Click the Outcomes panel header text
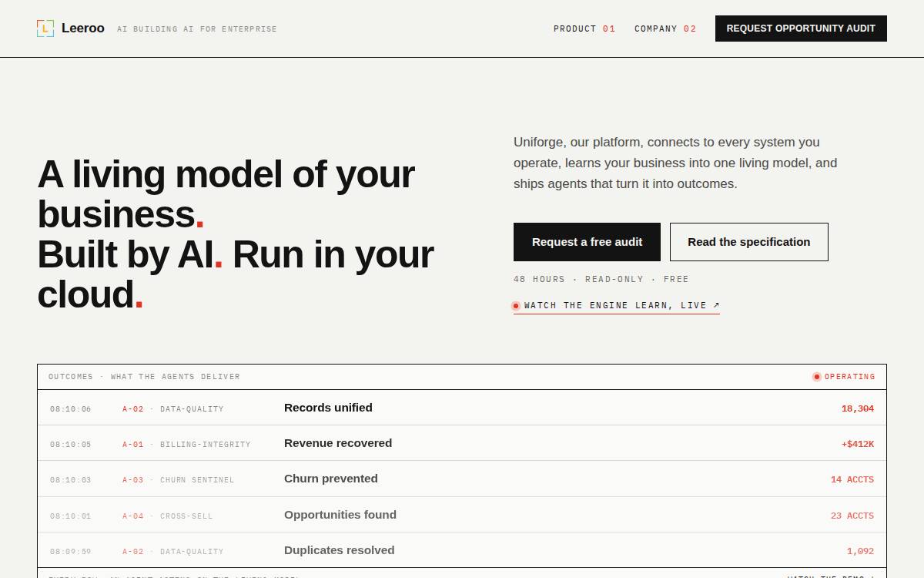The width and height of the screenshot is (924, 578). (x=144, y=377)
